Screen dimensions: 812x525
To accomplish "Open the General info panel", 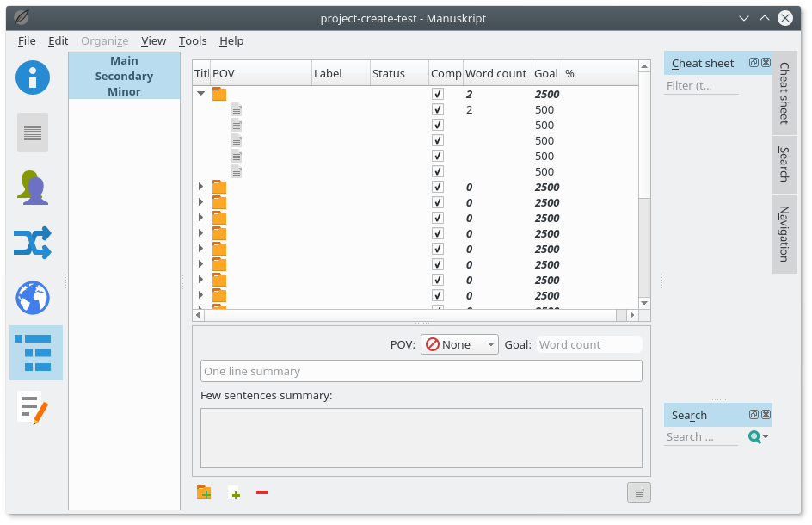I will click(x=32, y=77).
